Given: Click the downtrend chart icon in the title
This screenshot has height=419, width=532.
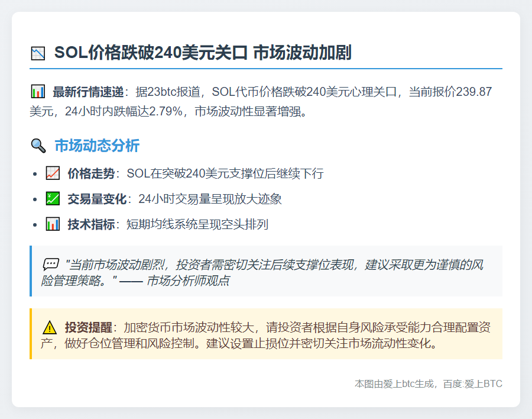Looking at the screenshot, I should click(x=38, y=54).
